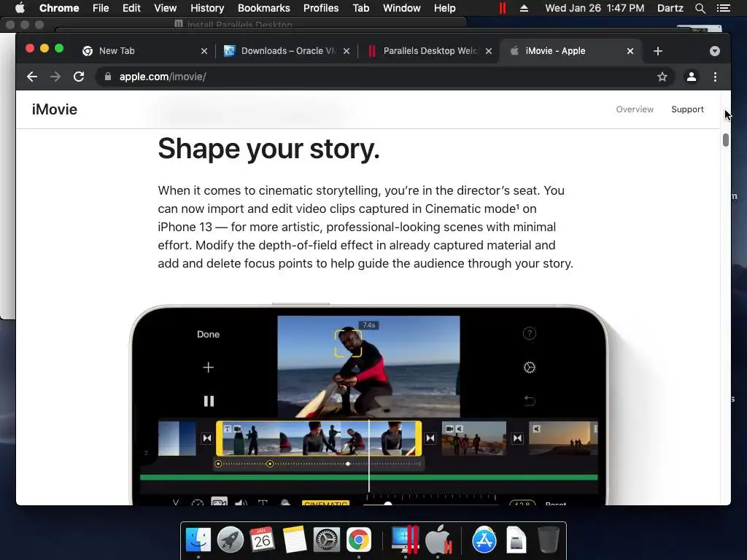Viewport: 747px width, 560px height.
Task: Open the Bookmarks menu
Action: click(x=264, y=8)
